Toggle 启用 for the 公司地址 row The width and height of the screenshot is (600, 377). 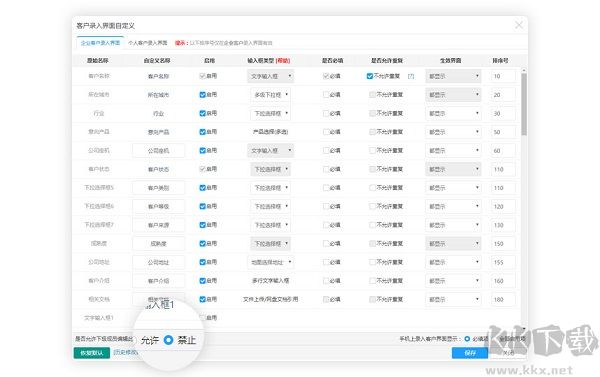pos(203,262)
